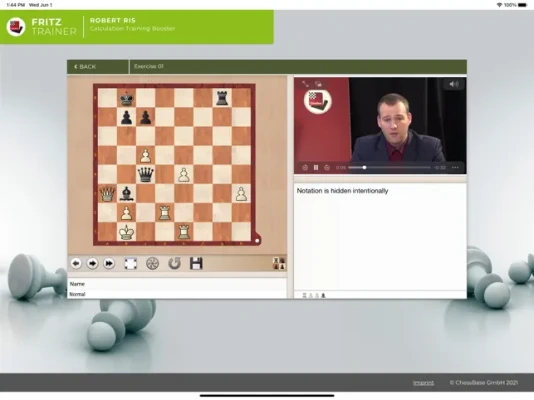534x400 pixels.
Task: Skip video backward using rewind icon
Action: click(305, 167)
